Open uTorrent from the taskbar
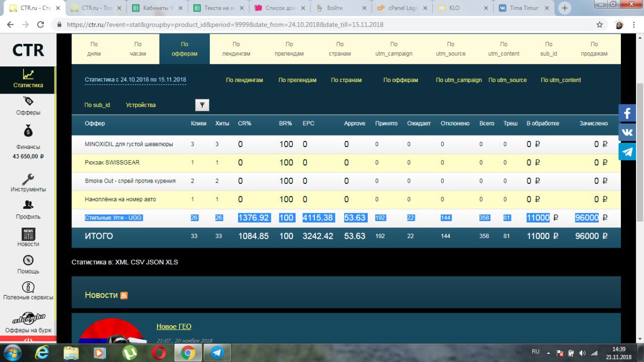Image resolution: width=644 pixels, height=362 pixels. [x=129, y=352]
